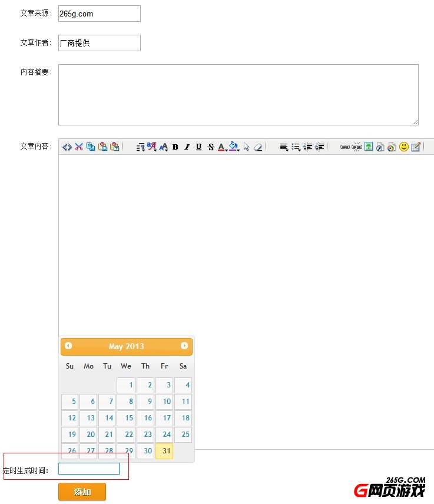434x504 pixels.
Task: Open the text alignment dropdown
Action: [x=284, y=147]
